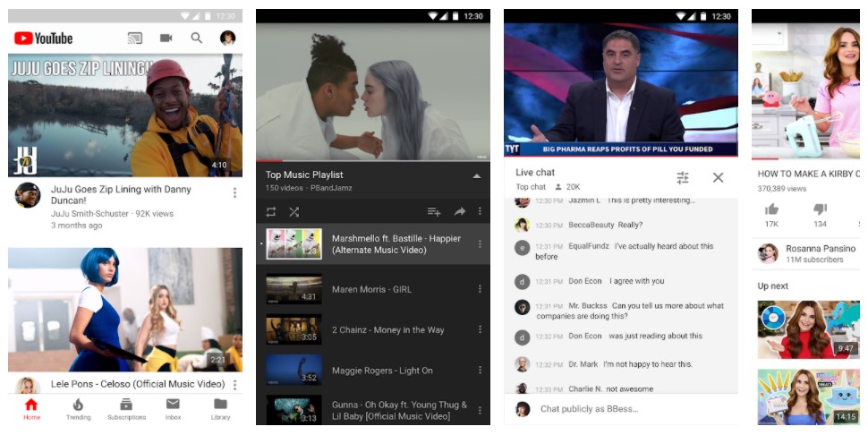Open options for Maggie Rogers Light On row
Image resolution: width=868 pixels, height=435 pixels.
click(x=480, y=371)
